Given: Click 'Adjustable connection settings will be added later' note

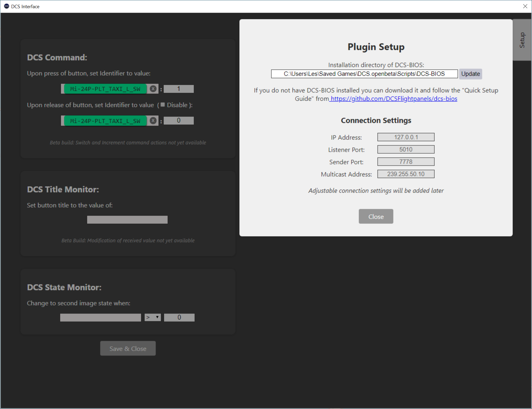Looking at the screenshot, I should coord(376,190).
